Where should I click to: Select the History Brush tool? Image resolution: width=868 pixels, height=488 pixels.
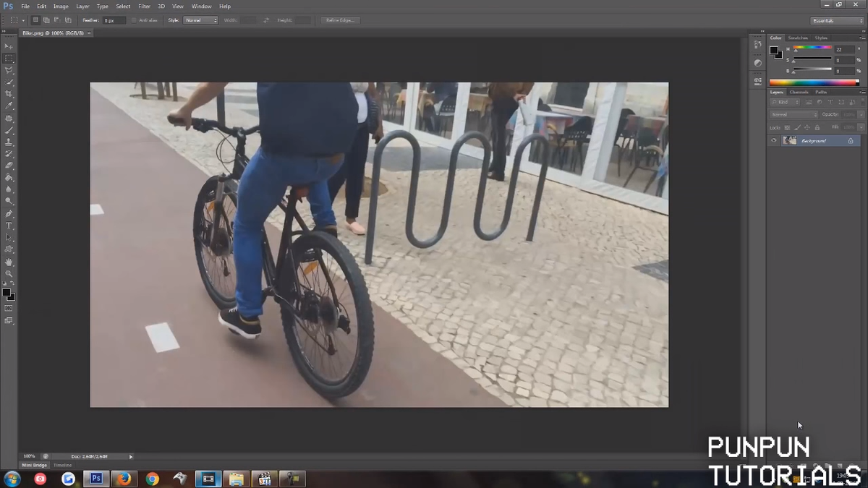coord(9,153)
